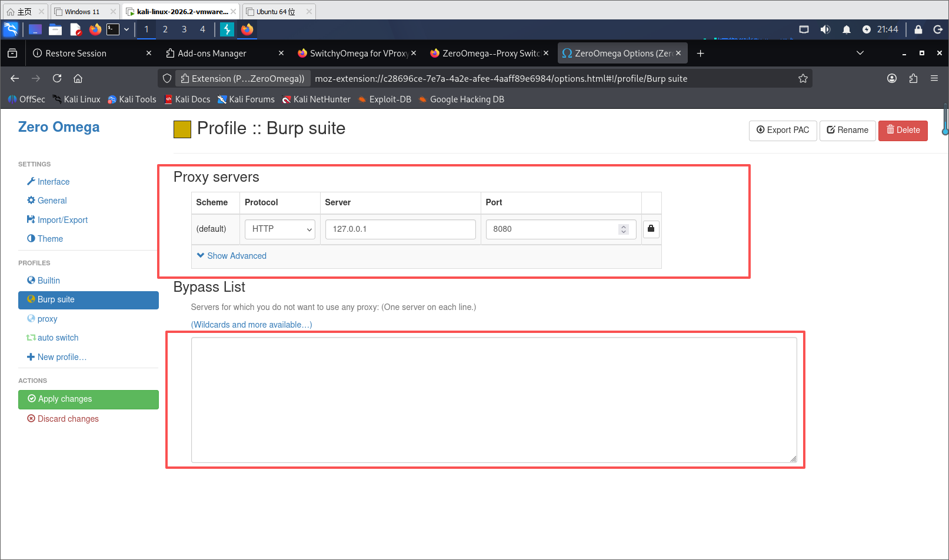
Task: Expand the Show Advanced proxy options
Action: 232,256
